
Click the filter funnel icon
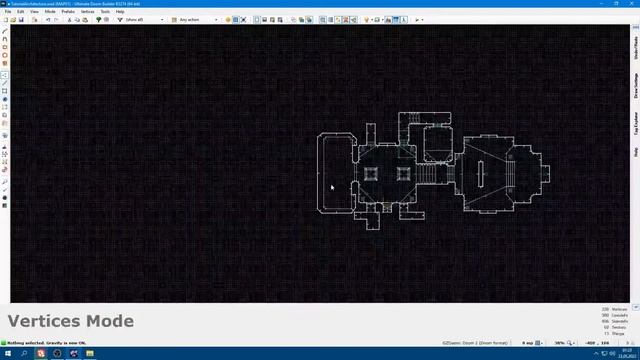click(x=120, y=20)
